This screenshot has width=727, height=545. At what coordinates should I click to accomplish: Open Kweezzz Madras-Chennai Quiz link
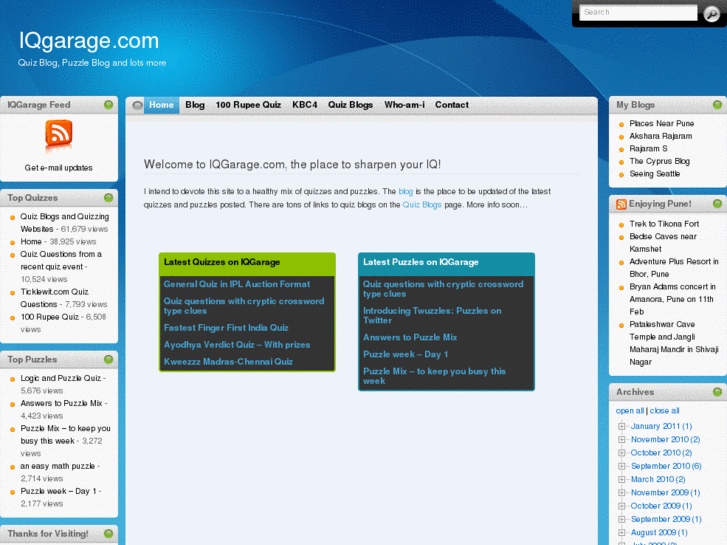pos(228,362)
